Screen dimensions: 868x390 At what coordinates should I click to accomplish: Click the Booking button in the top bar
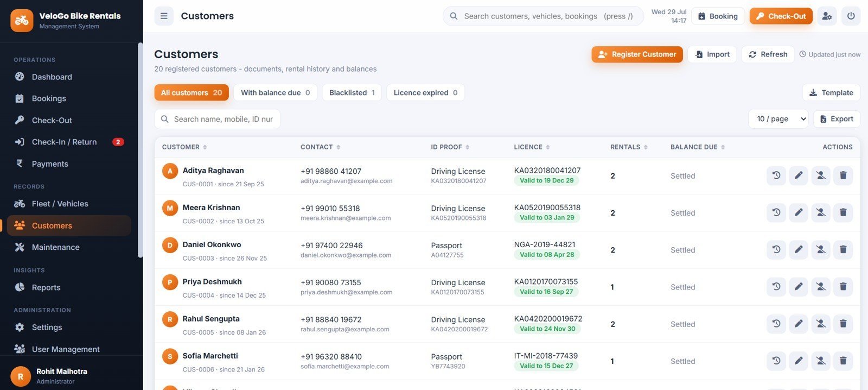(x=718, y=16)
